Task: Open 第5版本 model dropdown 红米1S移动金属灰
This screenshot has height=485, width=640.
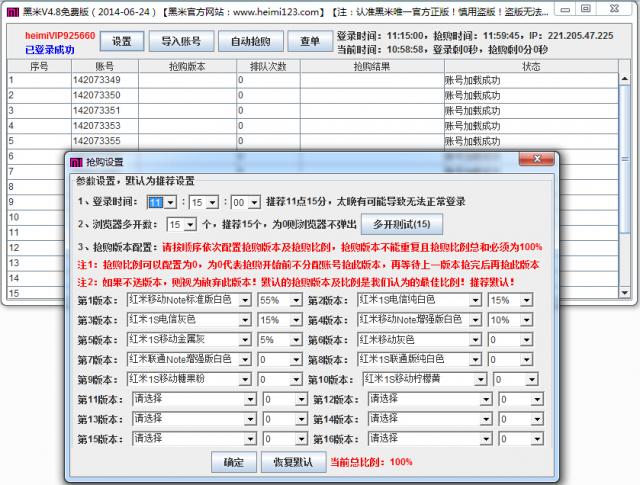Action: click(189, 340)
